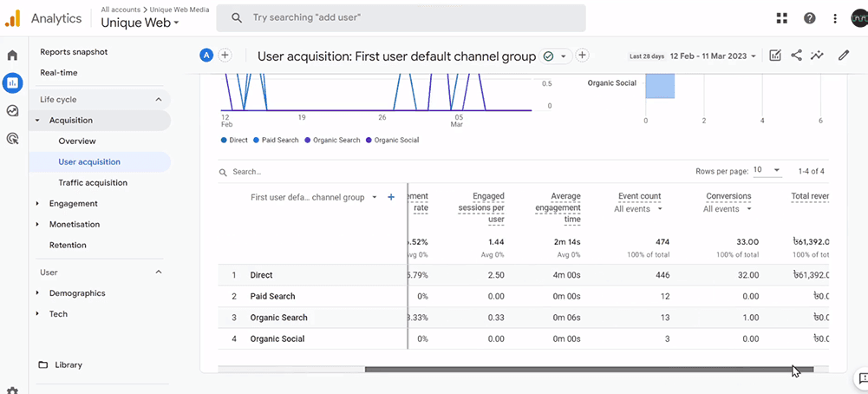Collapse the Life cycle section

tap(158, 100)
